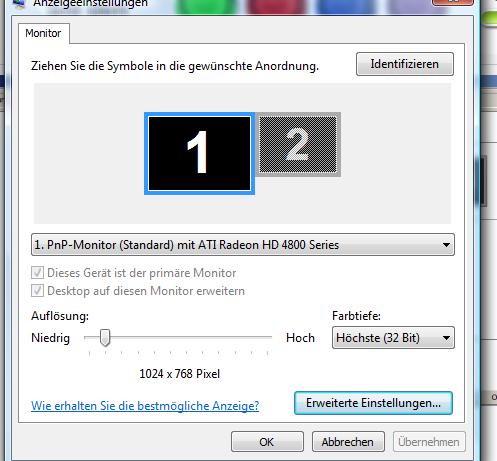Click the arrow of the monitor dropdown
The image size is (497, 461).
pyautogui.click(x=446, y=245)
